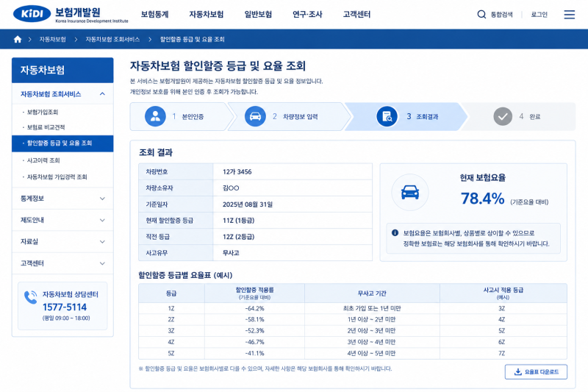
Task: Open the 연구·조사 top menu
Action: click(307, 15)
